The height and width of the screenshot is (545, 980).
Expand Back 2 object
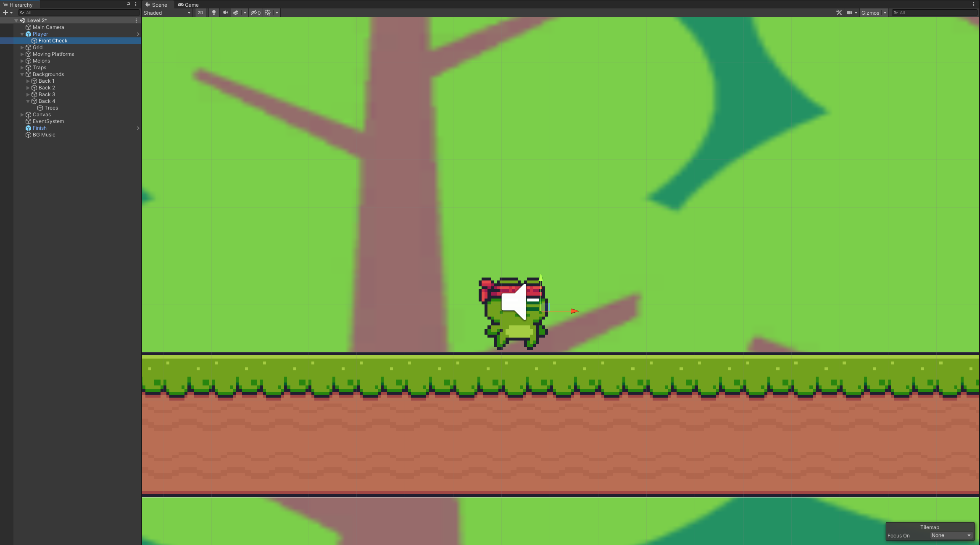28,88
